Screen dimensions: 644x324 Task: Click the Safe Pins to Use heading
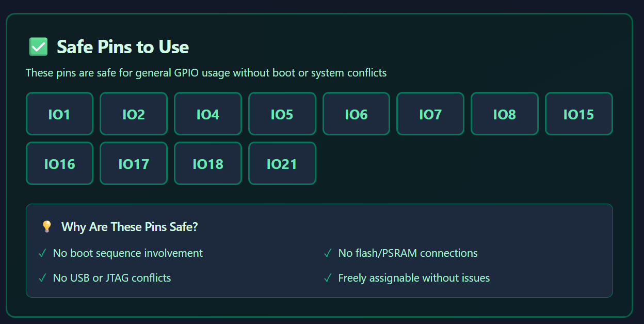(x=123, y=47)
